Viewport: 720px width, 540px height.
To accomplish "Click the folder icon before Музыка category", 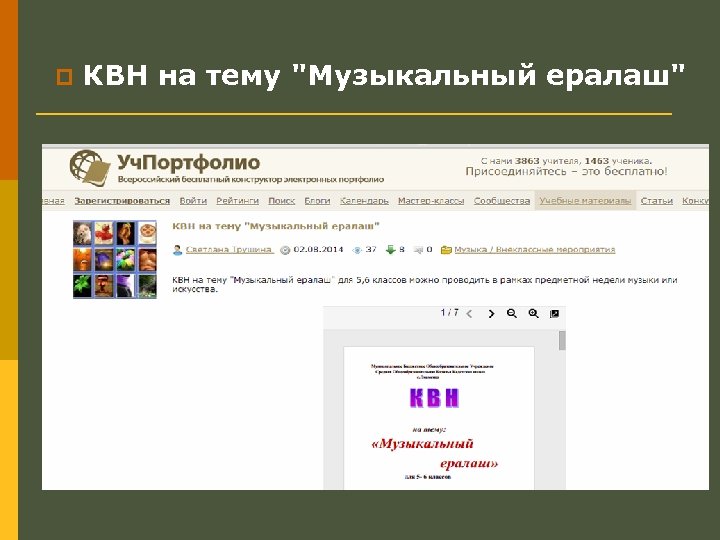I will [446, 250].
